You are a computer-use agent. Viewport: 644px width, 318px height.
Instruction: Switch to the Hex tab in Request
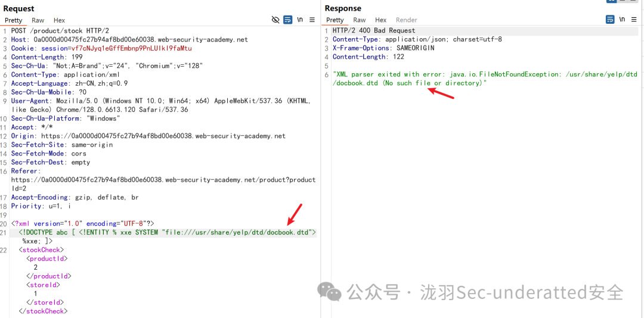(59, 20)
